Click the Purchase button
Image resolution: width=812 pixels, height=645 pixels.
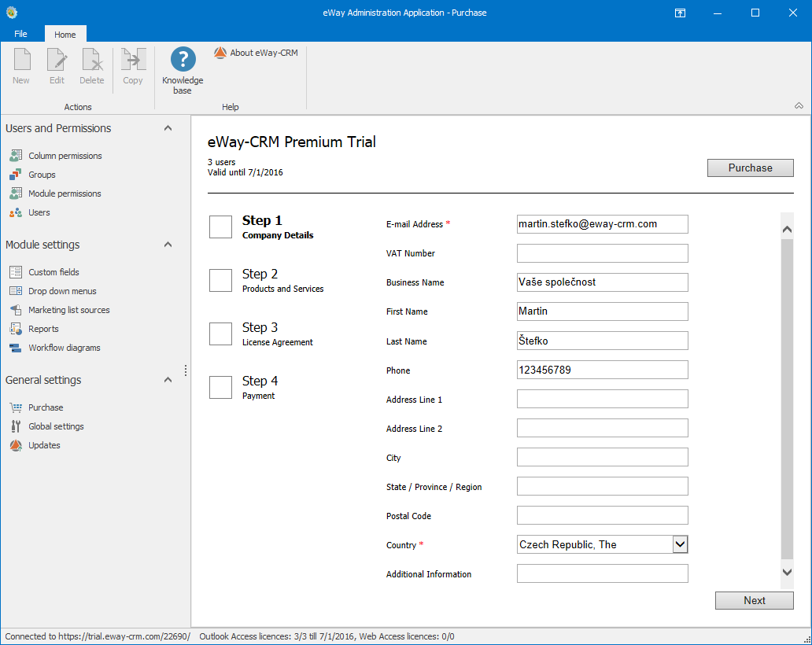pyautogui.click(x=751, y=168)
